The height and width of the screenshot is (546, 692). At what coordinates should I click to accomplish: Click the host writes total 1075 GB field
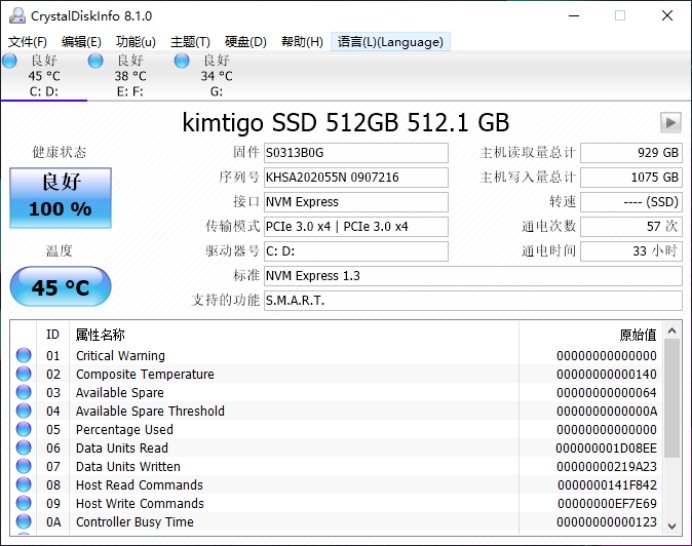(x=631, y=177)
